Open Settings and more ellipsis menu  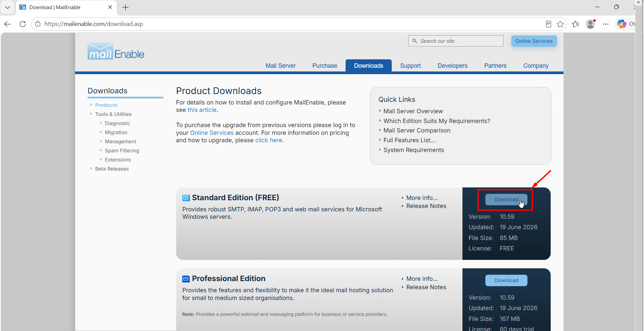pyautogui.click(x=606, y=24)
